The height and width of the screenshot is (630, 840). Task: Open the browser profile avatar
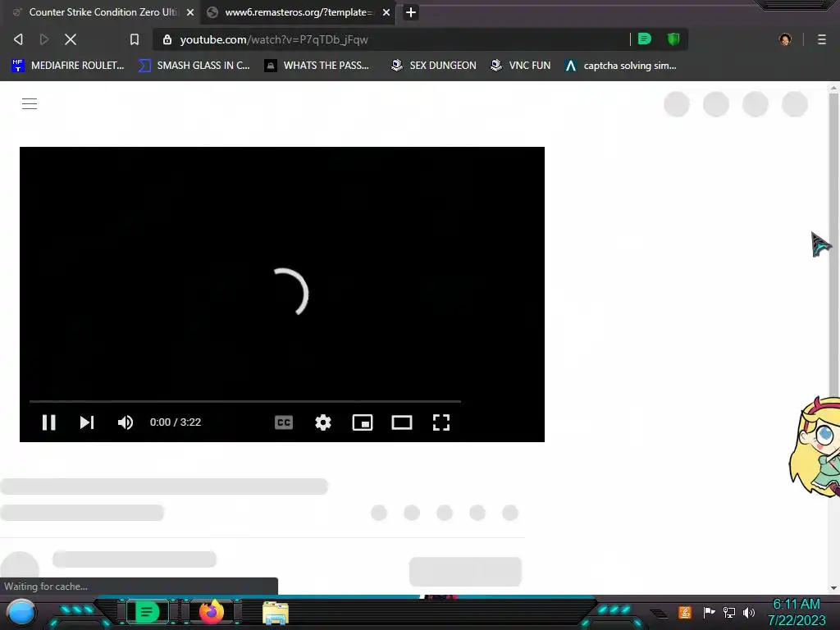coord(785,39)
